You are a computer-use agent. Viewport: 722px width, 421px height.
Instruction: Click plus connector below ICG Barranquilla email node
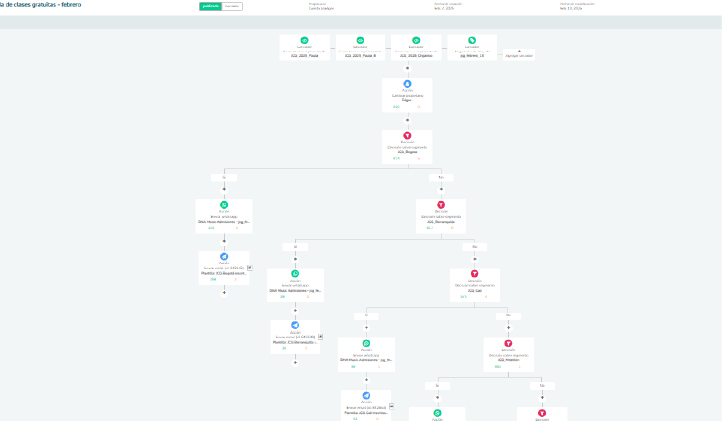(x=295, y=361)
